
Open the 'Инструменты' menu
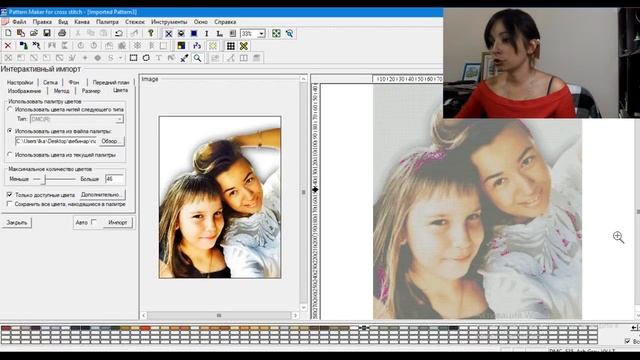(169, 22)
